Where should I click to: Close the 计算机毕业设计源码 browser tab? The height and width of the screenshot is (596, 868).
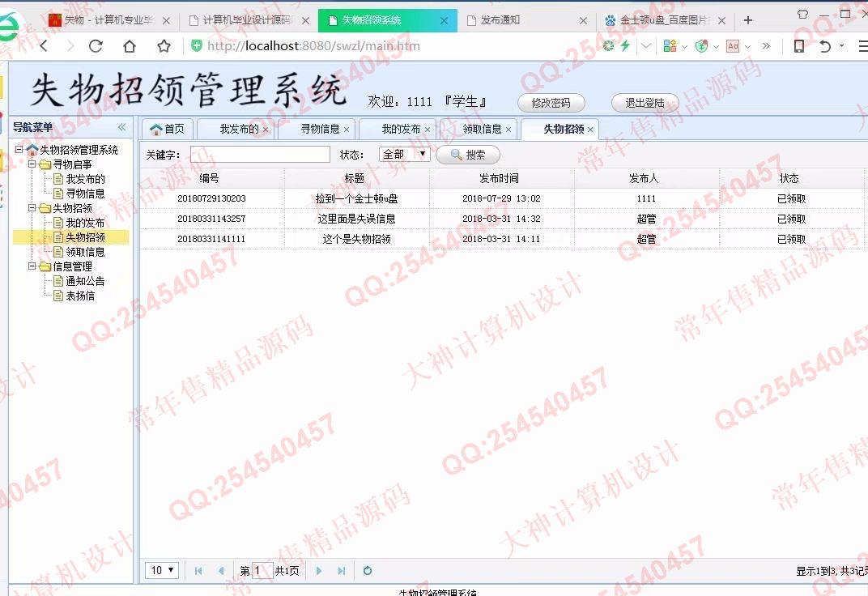pos(305,20)
